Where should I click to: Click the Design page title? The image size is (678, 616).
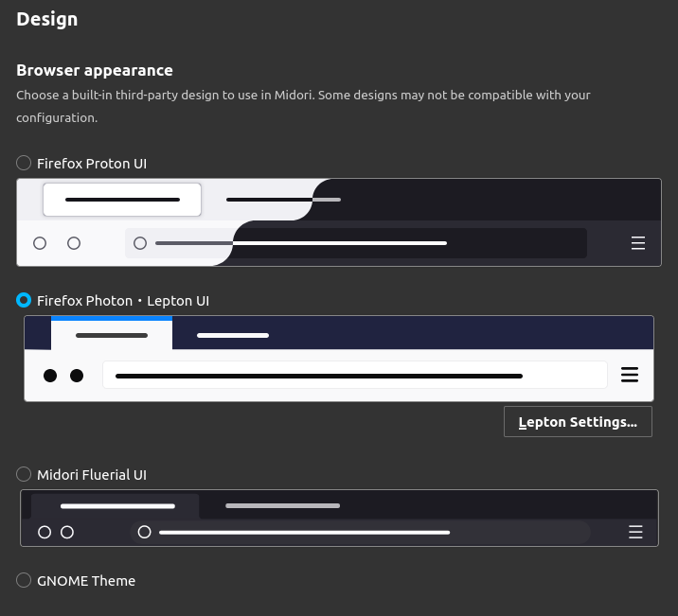47,20
